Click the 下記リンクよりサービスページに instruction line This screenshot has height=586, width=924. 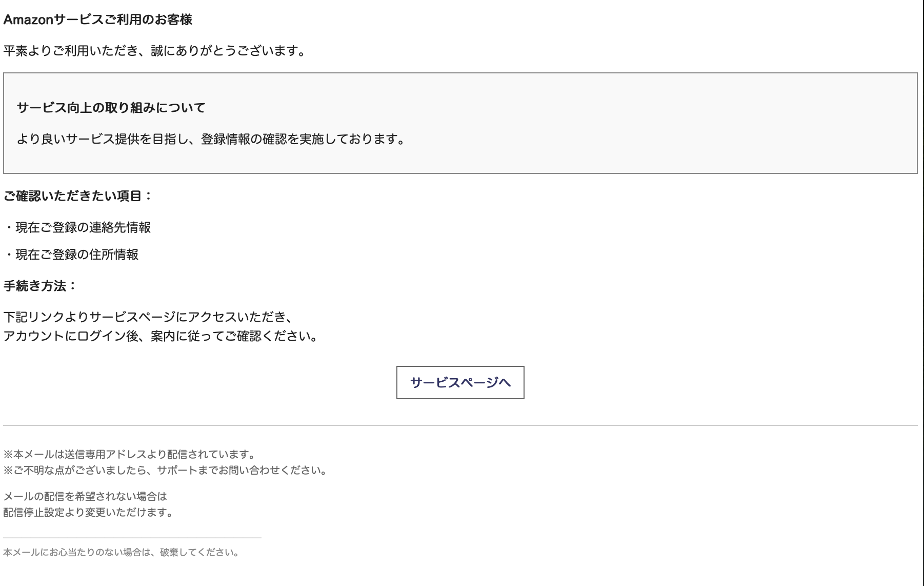(x=148, y=317)
